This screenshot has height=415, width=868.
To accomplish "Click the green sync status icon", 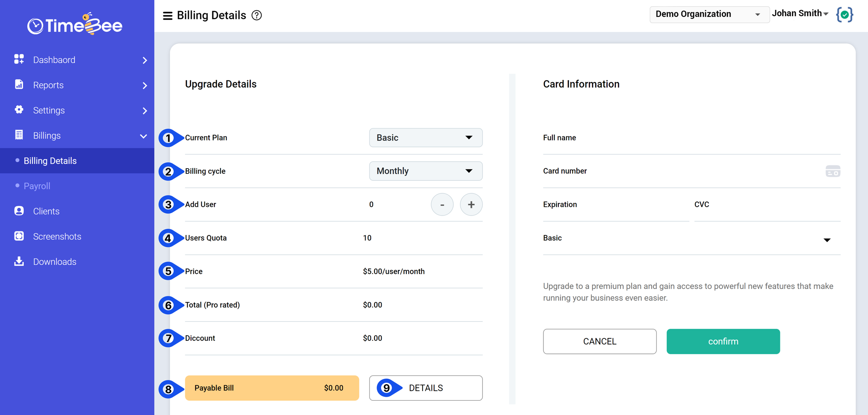I will 844,15.
